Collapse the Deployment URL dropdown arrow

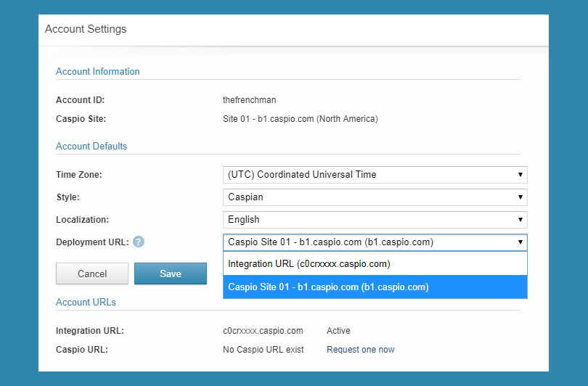[x=520, y=242]
